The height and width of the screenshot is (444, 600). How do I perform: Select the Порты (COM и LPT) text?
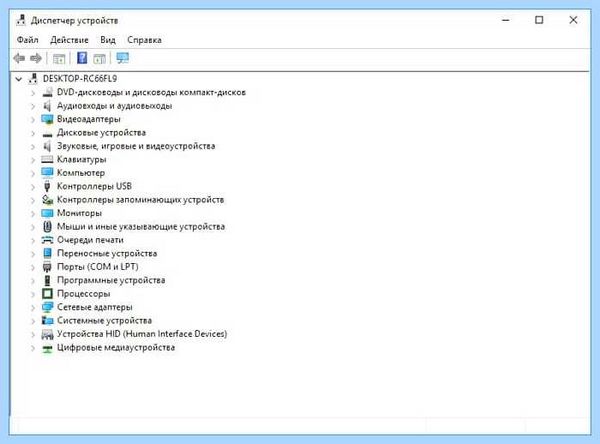pos(98,266)
